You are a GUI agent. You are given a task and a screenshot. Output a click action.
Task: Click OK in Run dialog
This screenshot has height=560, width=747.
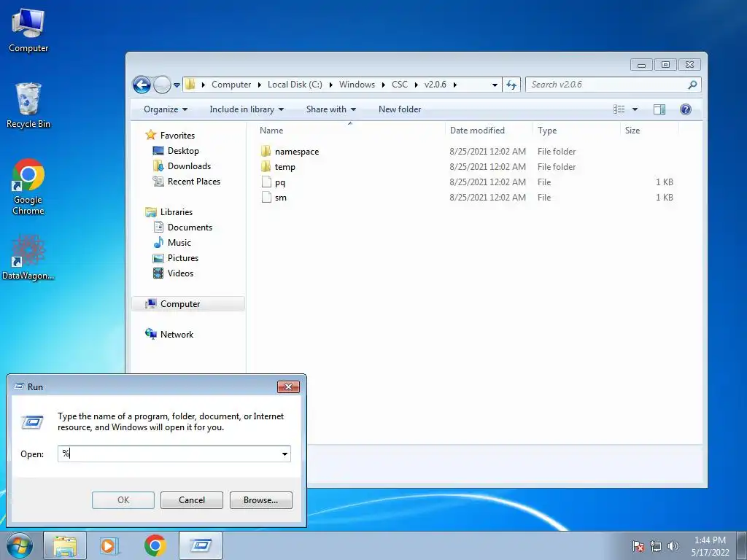click(x=123, y=500)
